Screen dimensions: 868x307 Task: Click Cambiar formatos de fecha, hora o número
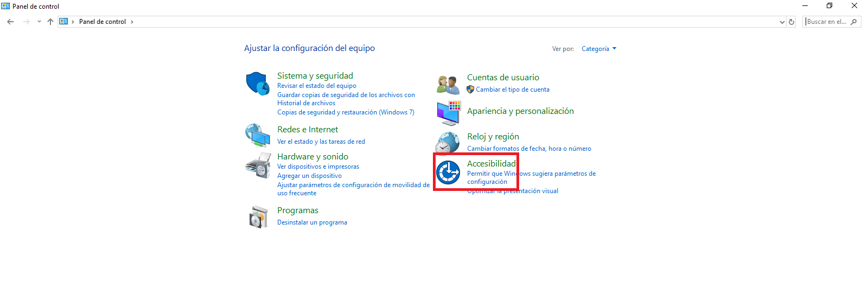[529, 149]
